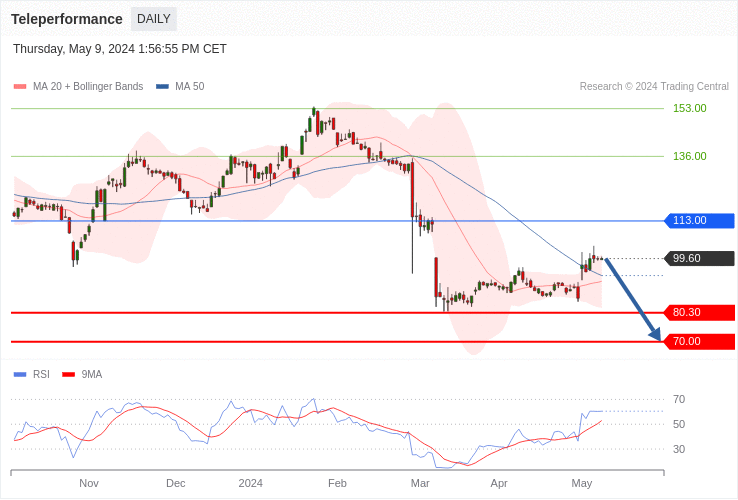
Task: Click the 153.00 resistance level label
Action: (689, 108)
